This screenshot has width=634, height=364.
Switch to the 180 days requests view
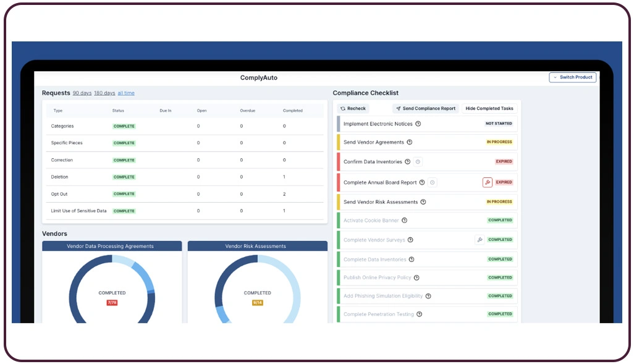[104, 93]
